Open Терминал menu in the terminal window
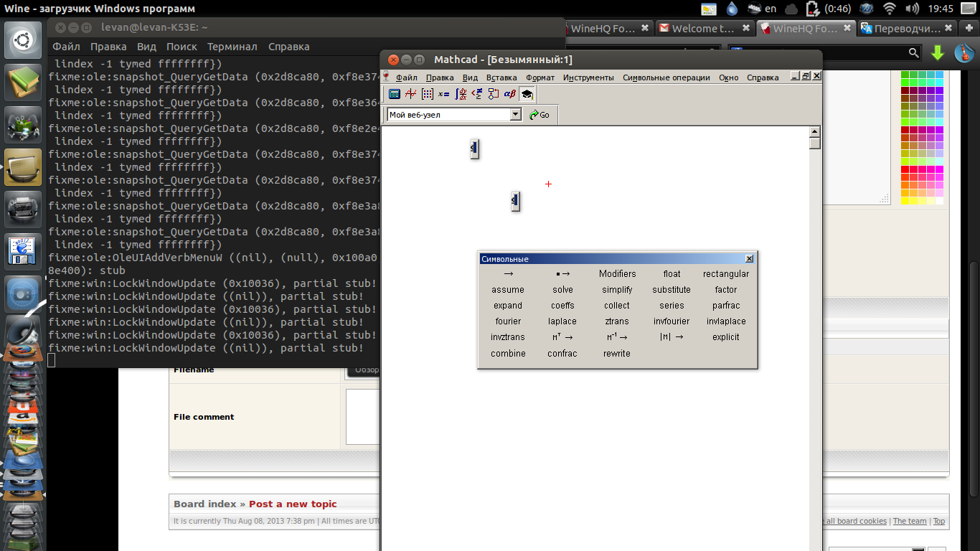Image resolution: width=980 pixels, height=551 pixels. (x=232, y=47)
